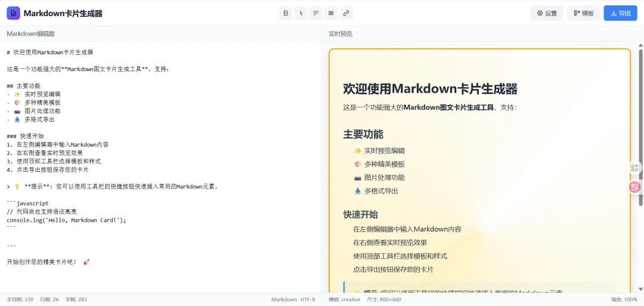Viewport: 644px width, 306px height.
Task: Click the editor line starting with '```javascript'
Action: 27,203
